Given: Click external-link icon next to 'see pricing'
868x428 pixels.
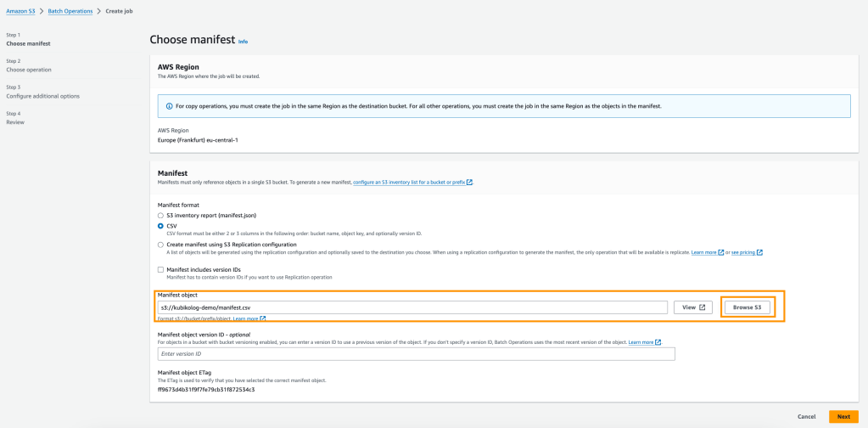Looking at the screenshot, I should point(759,252).
